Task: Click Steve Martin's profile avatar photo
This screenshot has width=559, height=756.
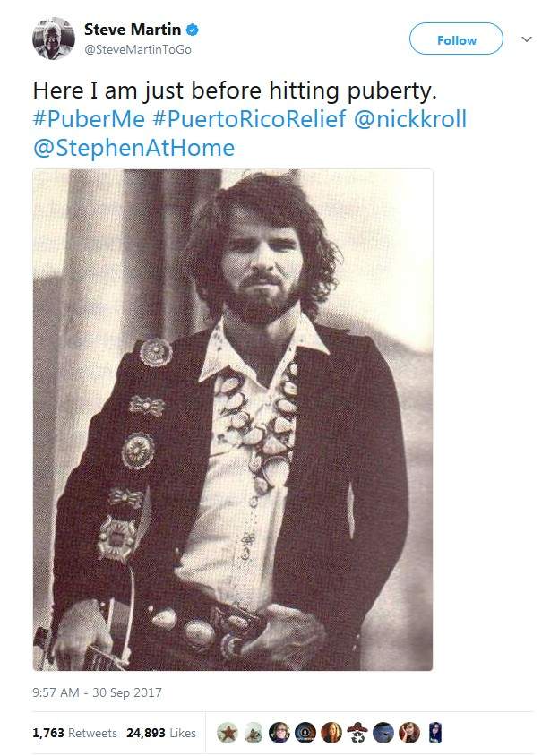Action: coord(54,39)
